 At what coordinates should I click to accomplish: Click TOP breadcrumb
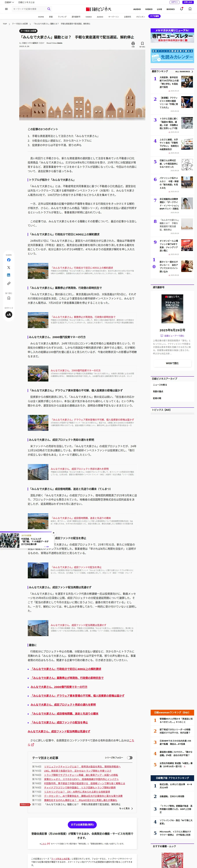point(5,24)
